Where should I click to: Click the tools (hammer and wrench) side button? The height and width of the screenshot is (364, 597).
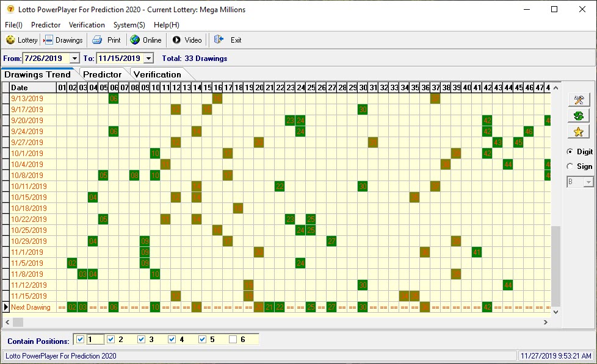coord(578,100)
